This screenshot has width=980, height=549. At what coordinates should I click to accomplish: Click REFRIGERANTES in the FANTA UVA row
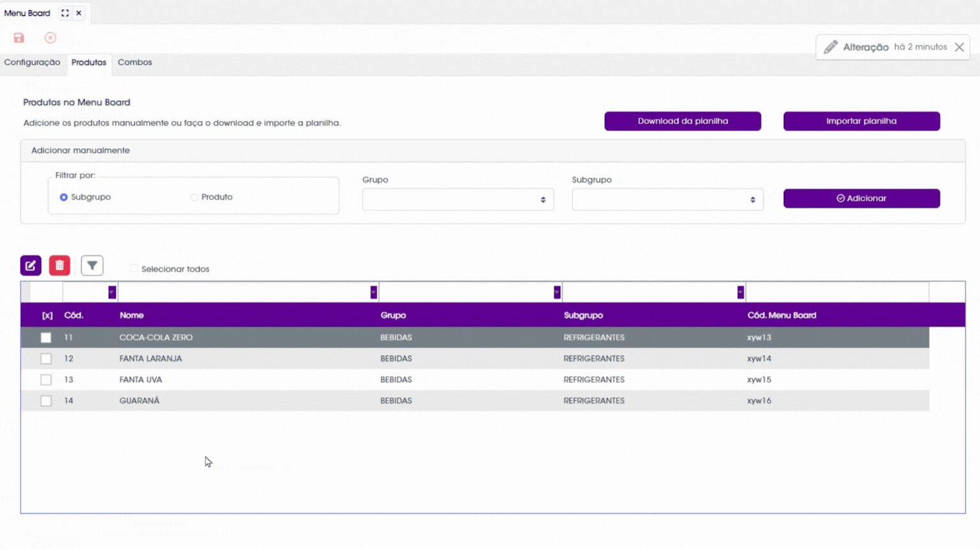[x=594, y=380]
